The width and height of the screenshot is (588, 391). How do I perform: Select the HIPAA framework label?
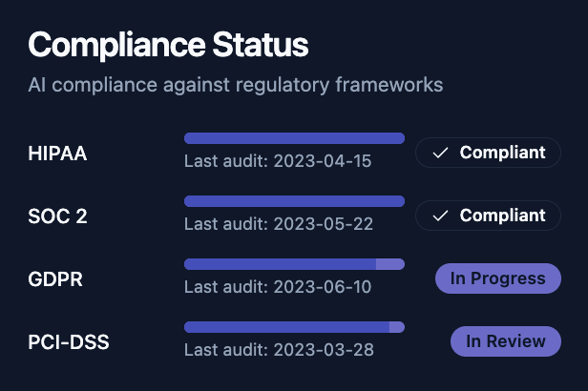(57, 153)
